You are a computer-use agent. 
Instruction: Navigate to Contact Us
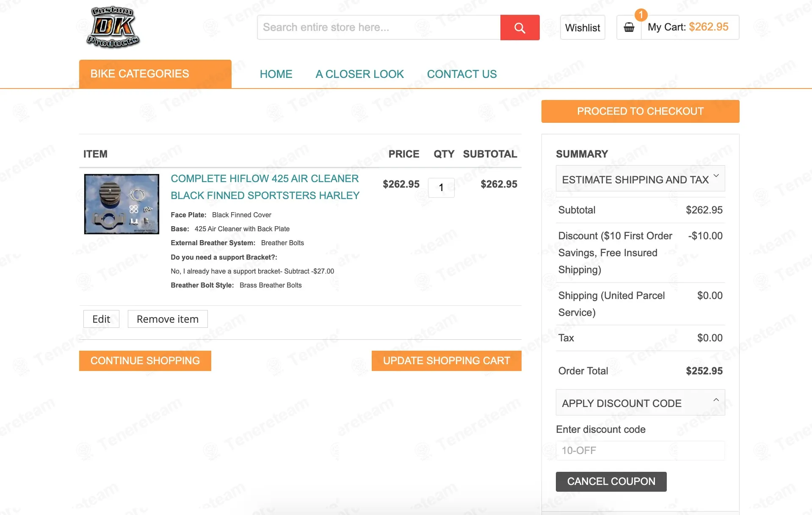click(x=461, y=74)
